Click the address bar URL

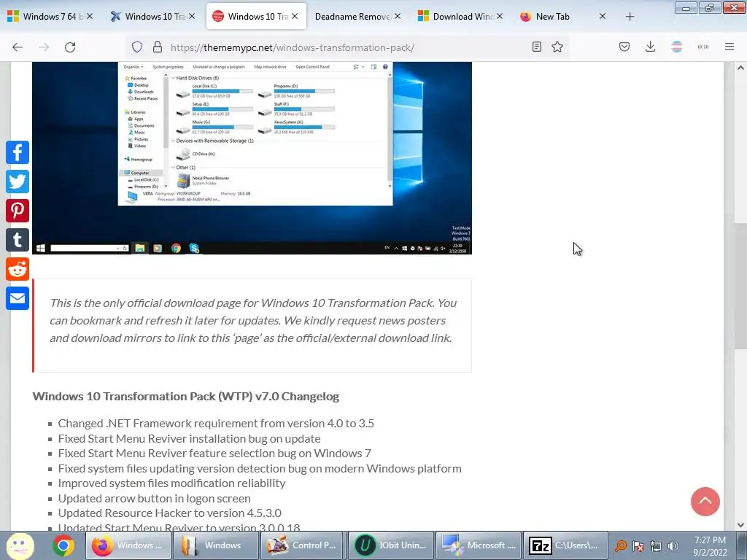[292, 47]
